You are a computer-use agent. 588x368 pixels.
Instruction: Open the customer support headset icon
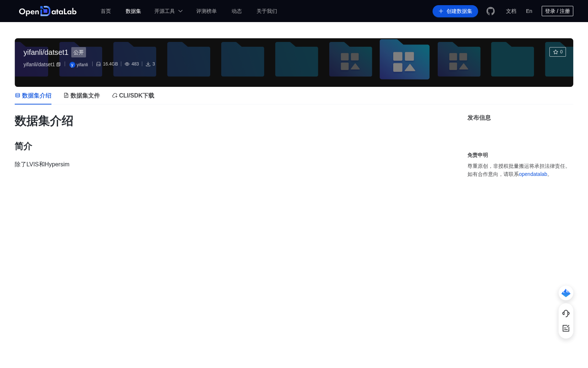pos(566,314)
